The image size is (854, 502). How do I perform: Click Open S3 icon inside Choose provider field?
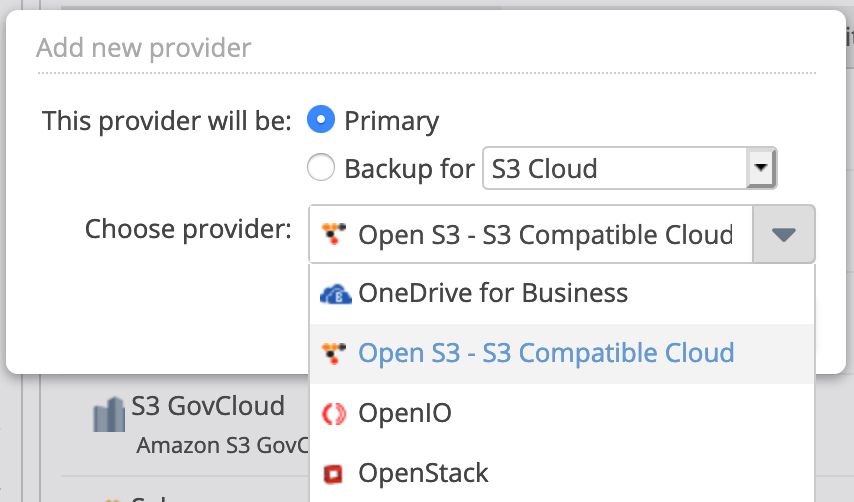point(334,235)
